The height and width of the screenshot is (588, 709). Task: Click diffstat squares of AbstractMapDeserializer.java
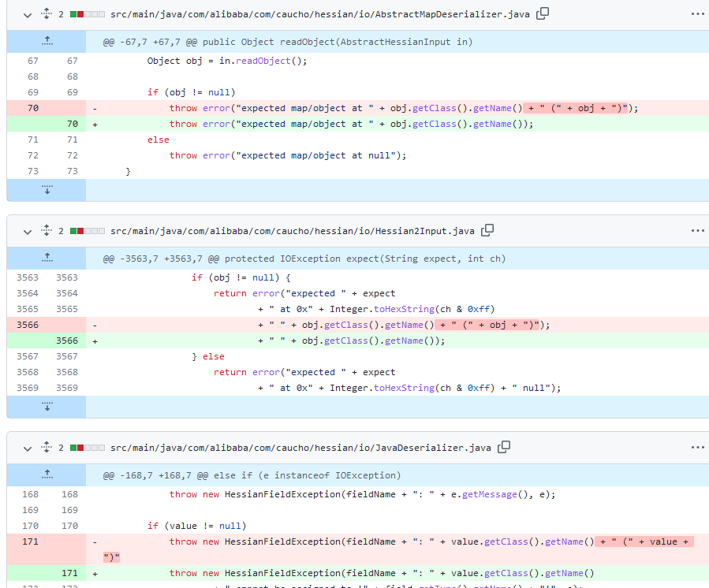[88, 14]
